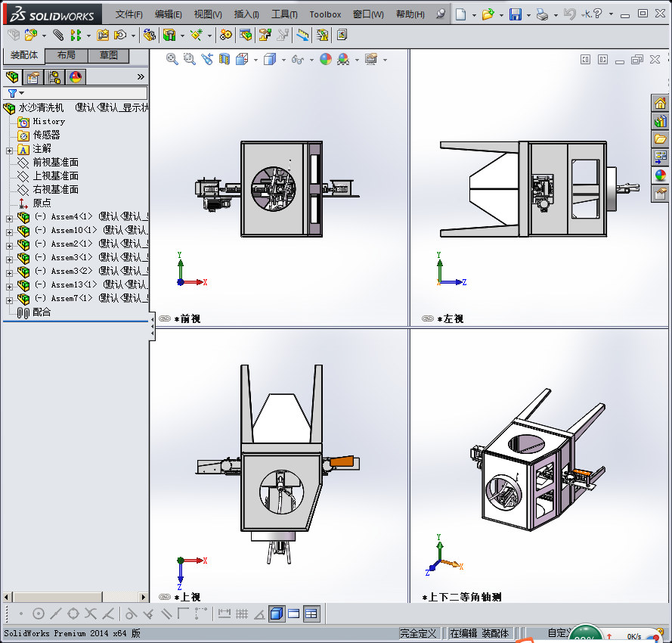Open the 视图(V) menu
The height and width of the screenshot is (643, 672).
(208, 14)
